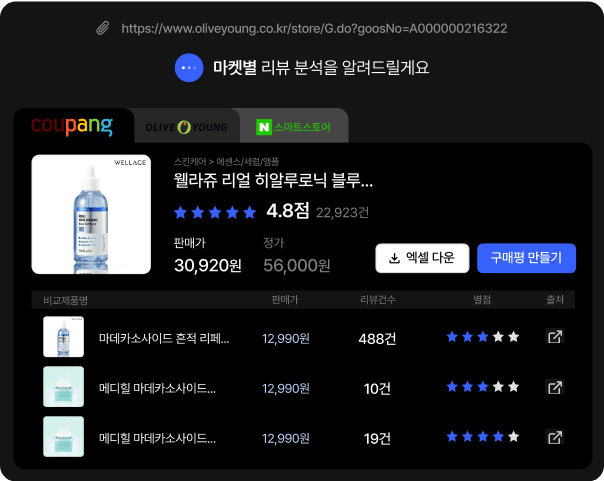Switch to the Olive Young tab

(186, 127)
